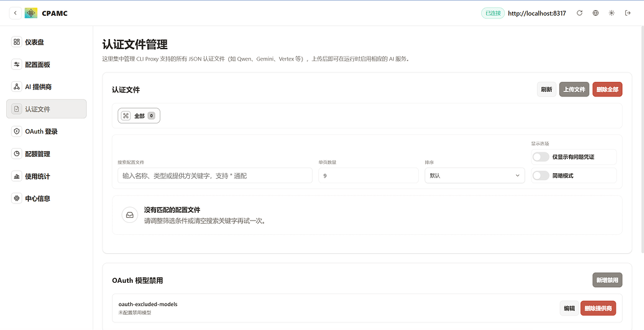The height and width of the screenshot is (330, 644).
Task: Open OAuth 登录 page
Action: coord(47,131)
